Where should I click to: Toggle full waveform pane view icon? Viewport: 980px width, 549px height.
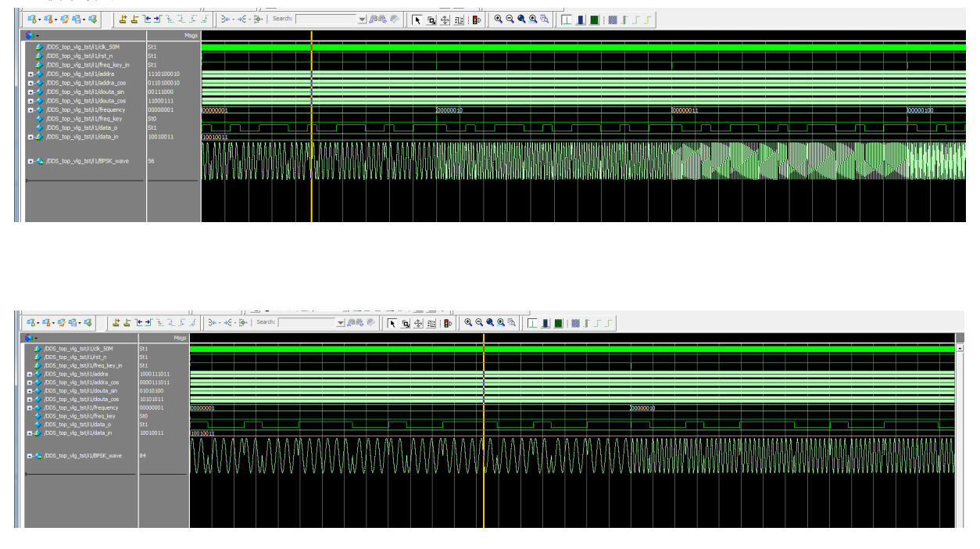coord(594,20)
